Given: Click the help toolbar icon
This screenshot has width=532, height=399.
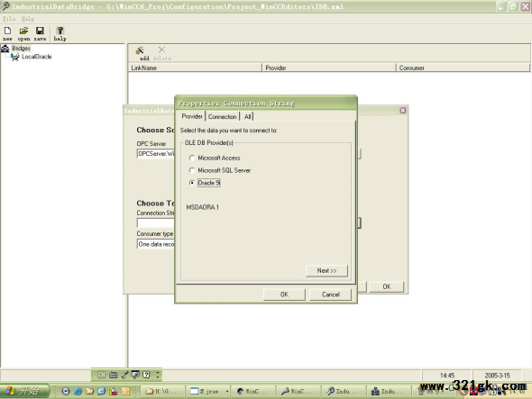Looking at the screenshot, I should [60, 33].
